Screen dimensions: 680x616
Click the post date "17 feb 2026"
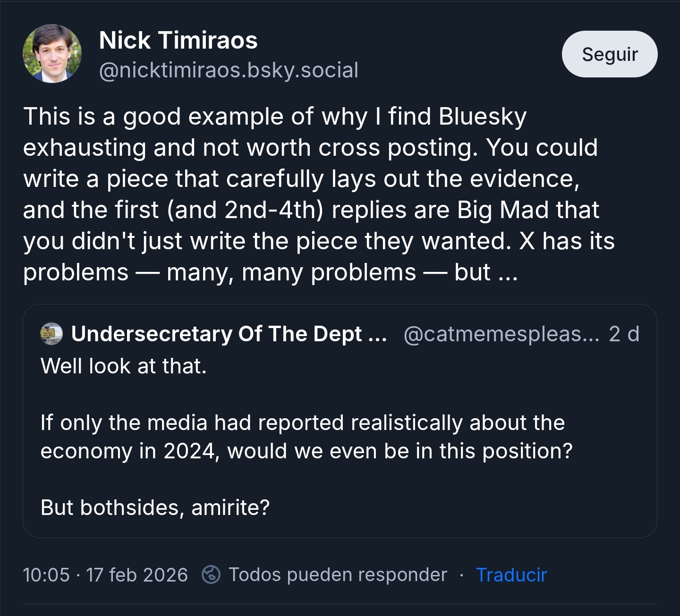pyautogui.click(x=137, y=575)
